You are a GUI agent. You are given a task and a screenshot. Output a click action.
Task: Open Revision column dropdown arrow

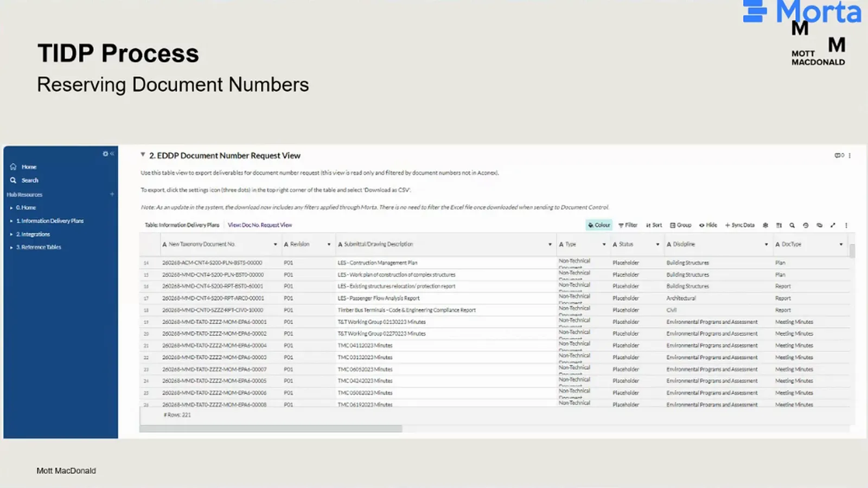coord(329,245)
